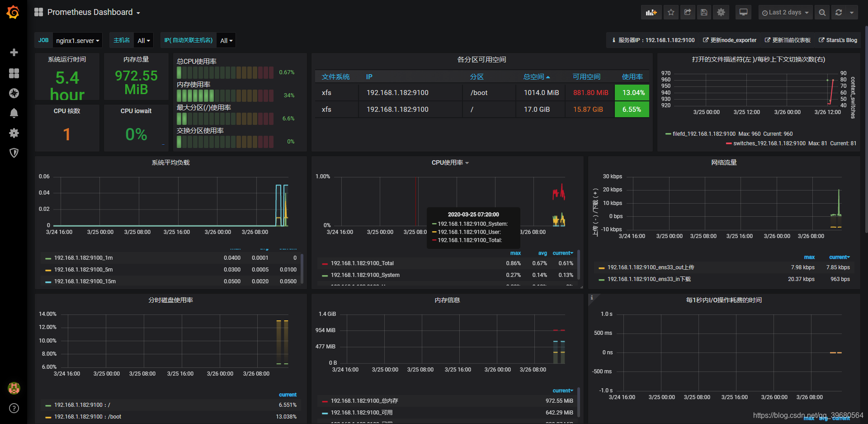The height and width of the screenshot is (424, 868).
Task: Sort table by 文件系统 column
Action: pyautogui.click(x=335, y=77)
